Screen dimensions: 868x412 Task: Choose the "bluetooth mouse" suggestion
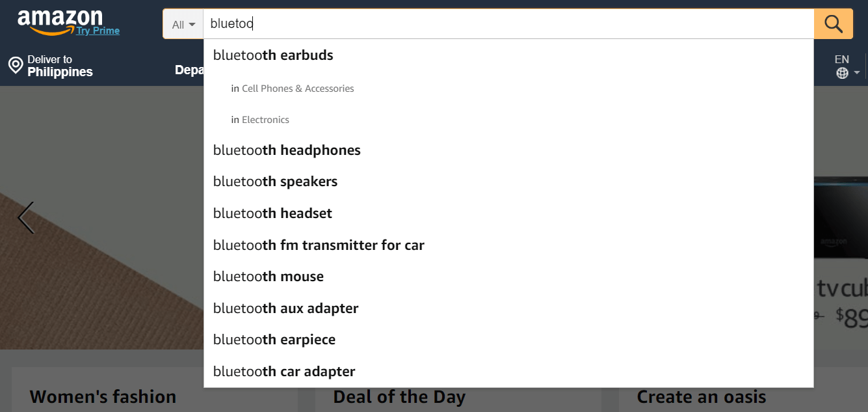(268, 277)
